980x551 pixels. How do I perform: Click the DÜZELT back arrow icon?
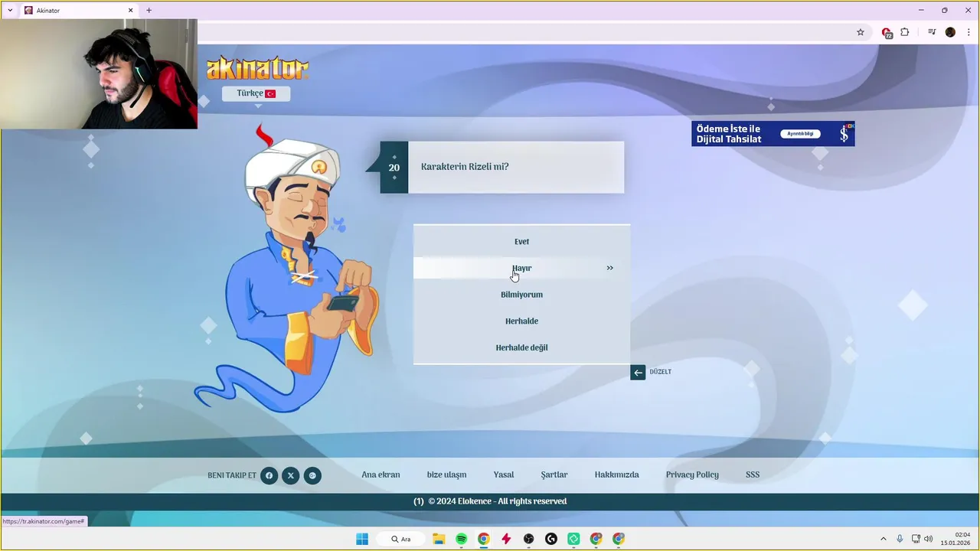click(638, 373)
